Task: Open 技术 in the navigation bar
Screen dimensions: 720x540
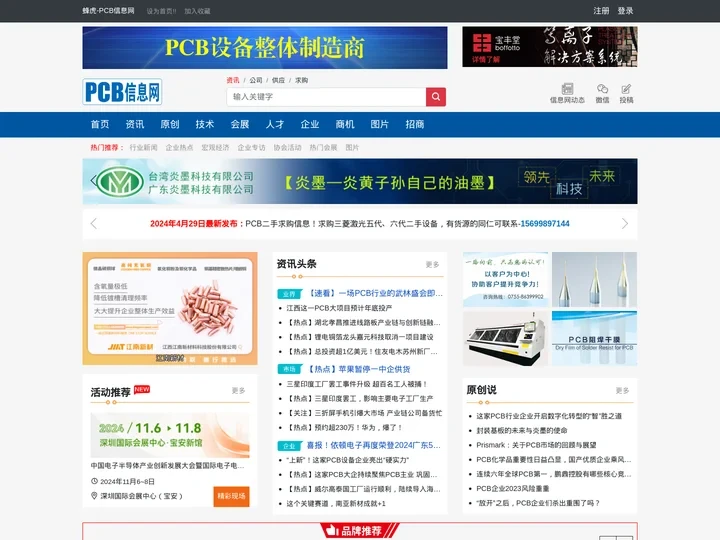Action: pyautogui.click(x=205, y=124)
